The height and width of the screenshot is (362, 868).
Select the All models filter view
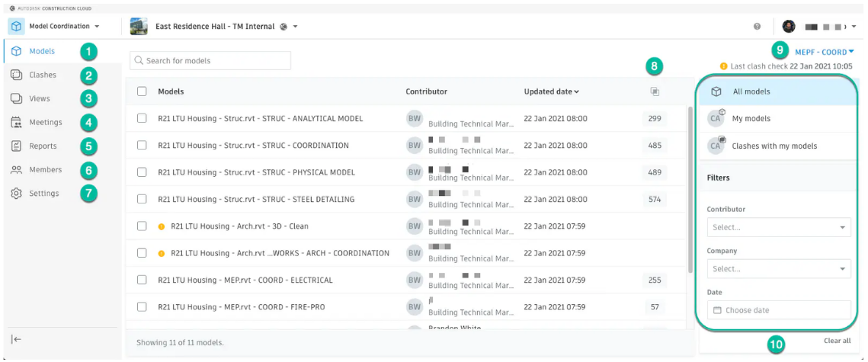point(779,91)
